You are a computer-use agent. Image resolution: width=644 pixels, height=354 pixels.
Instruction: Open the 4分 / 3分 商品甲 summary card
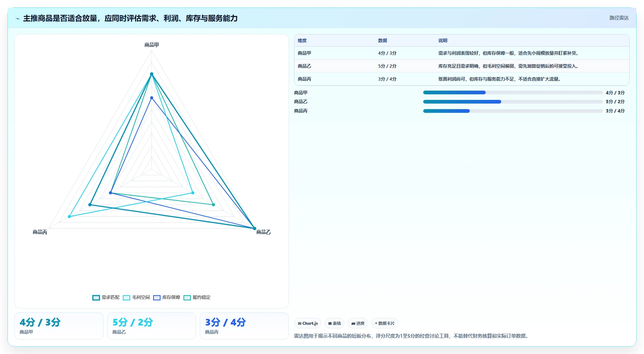pyautogui.click(x=59, y=326)
